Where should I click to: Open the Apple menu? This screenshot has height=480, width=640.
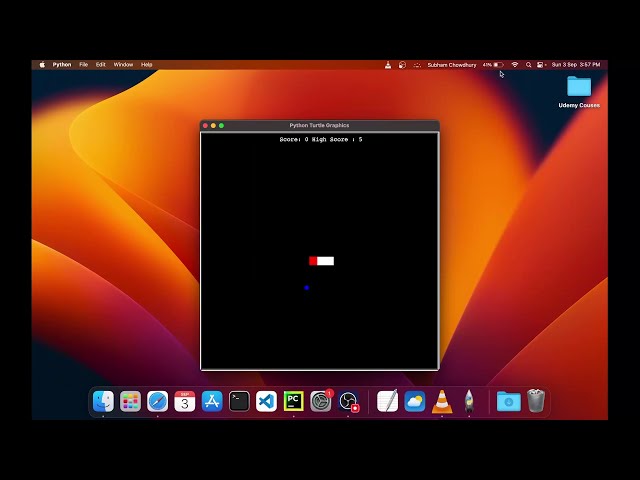coord(42,64)
